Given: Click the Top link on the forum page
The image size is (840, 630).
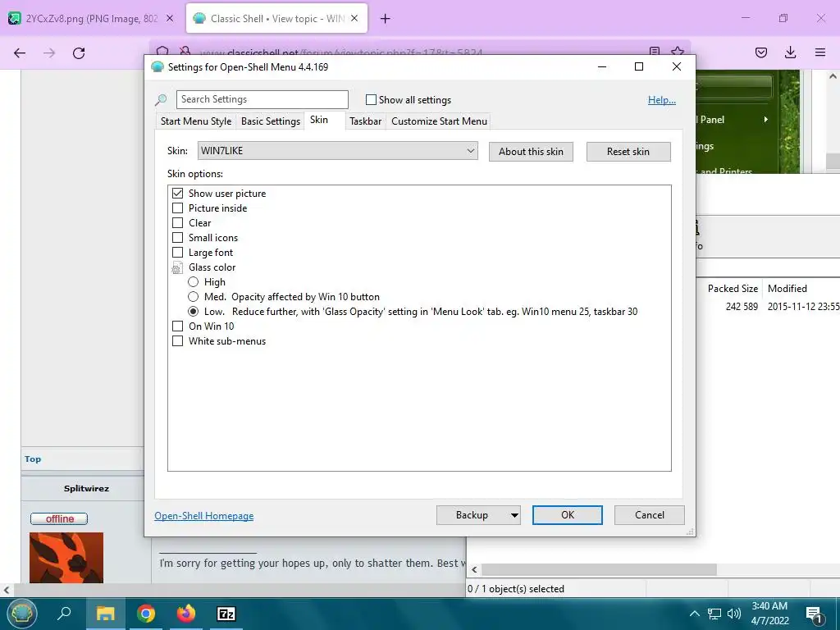Looking at the screenshot, I should [x=33, y=459].
